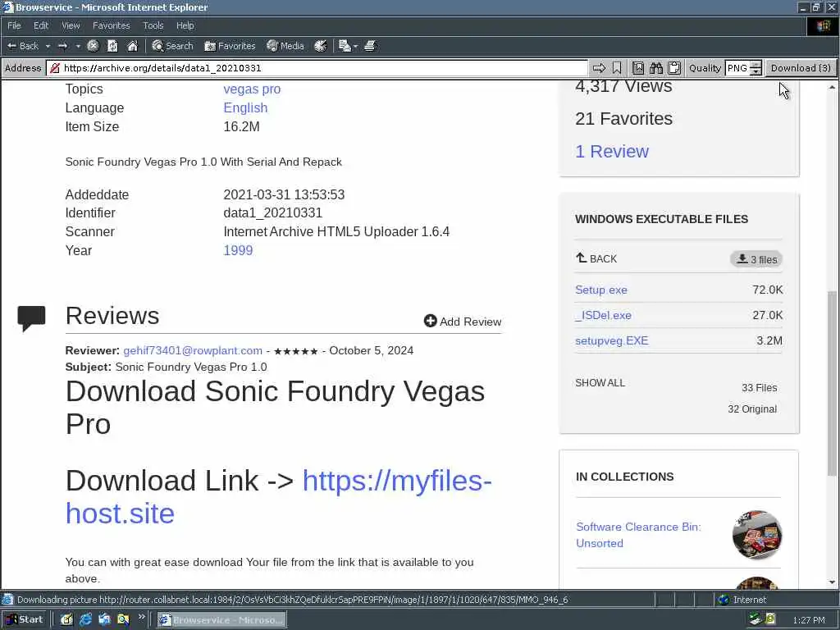Open the Favorites toolbar button
This screenshot has width=840, height=630.
pyautogui.click(x=230, y=46)
